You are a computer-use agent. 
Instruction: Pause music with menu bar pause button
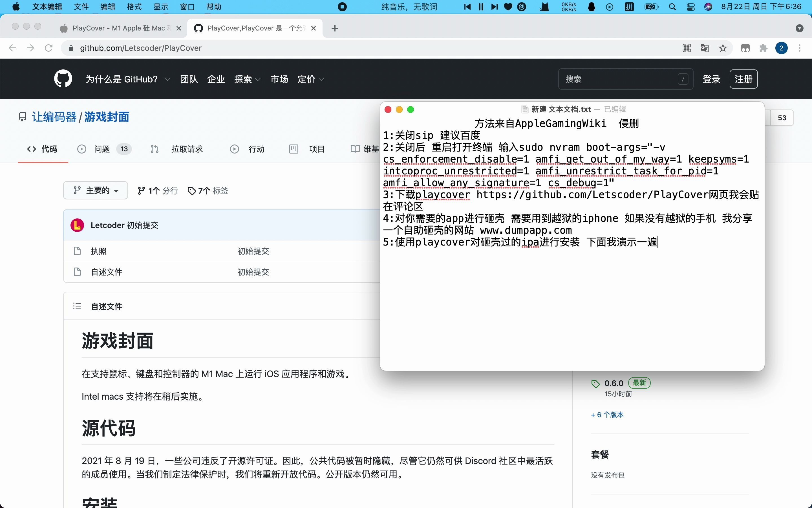pos(481,7)
